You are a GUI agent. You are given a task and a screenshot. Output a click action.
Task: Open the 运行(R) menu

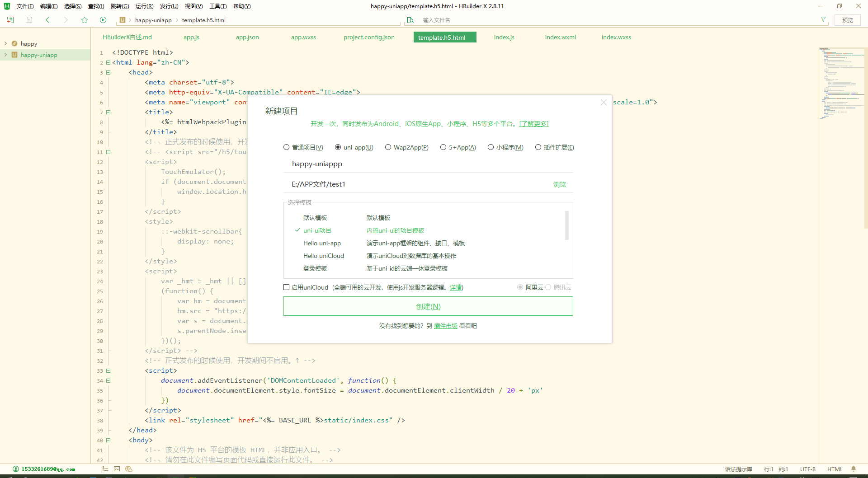(145, 6)
